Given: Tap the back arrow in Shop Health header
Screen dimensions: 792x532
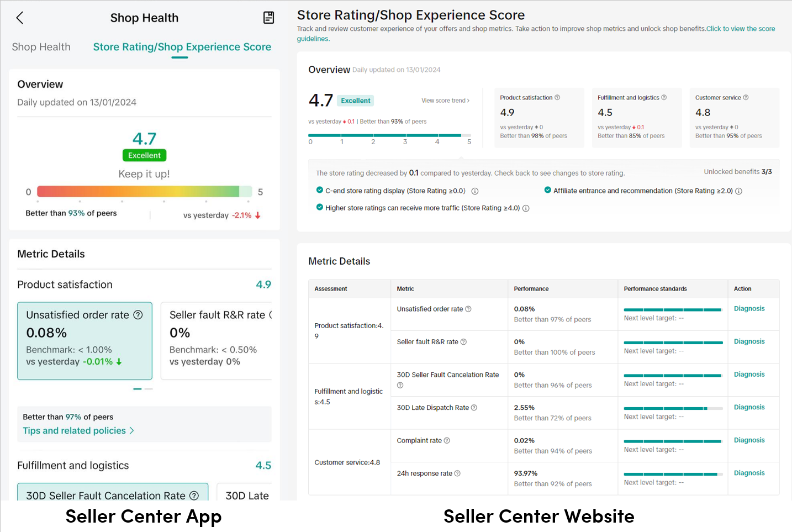Looking at the screenshot, I should [x=20, y=18].
